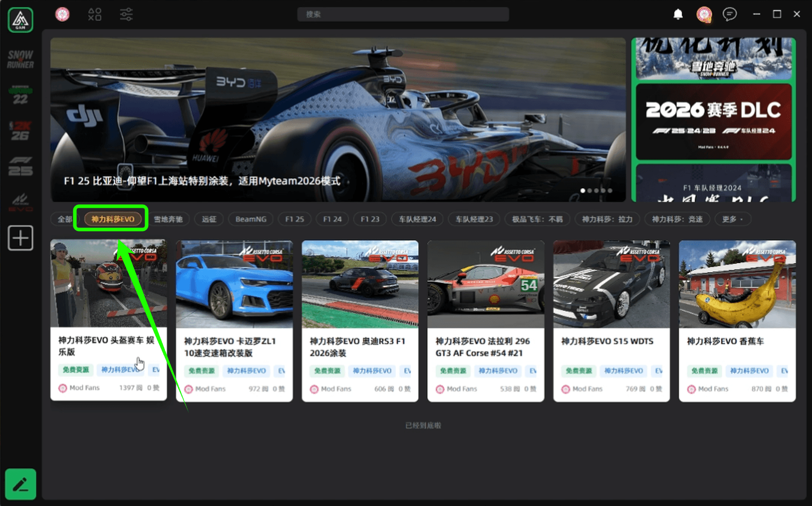
Task: Click Mod Fans avatar on 法拉利 296 card
Action: [x=440, y=389]
